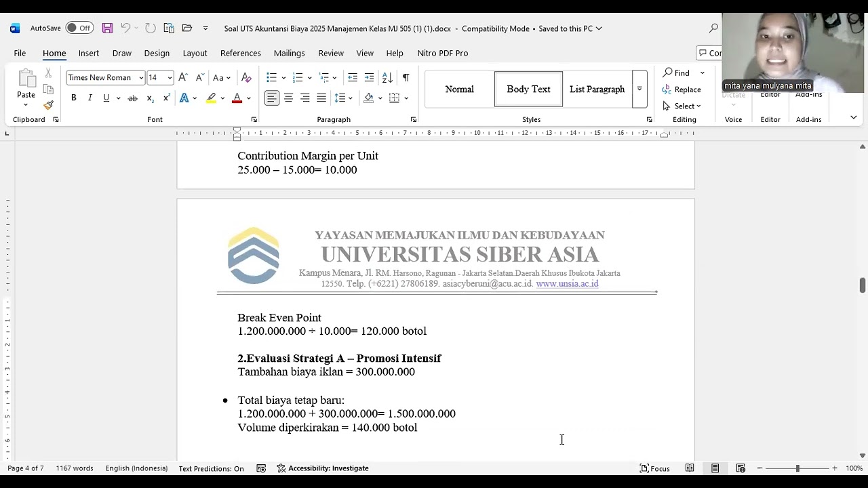Justify paragraph text
Image resolution: width=868 pixels, height=488 pixels.
click(x=321, y=98)
